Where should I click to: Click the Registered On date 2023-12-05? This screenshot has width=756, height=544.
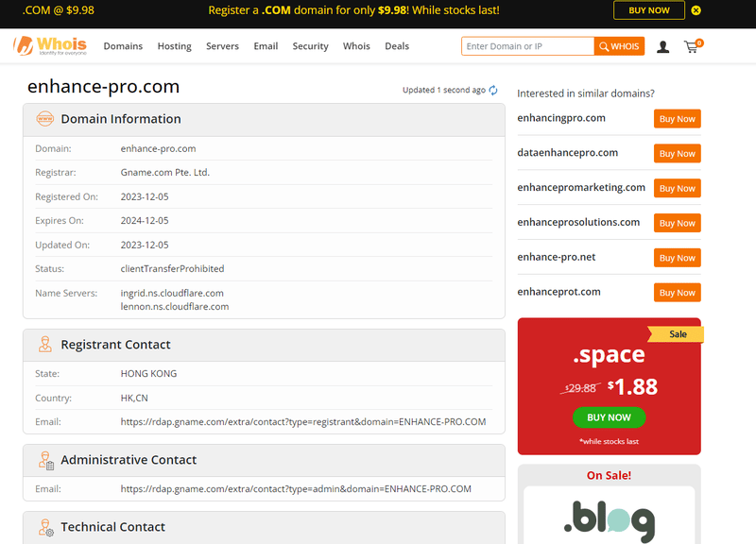click(145, 196)
